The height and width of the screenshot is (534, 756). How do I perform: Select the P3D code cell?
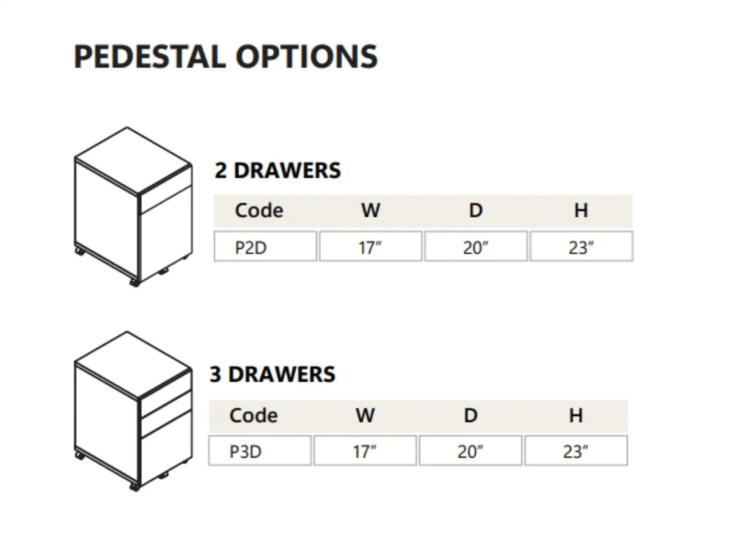260,451
